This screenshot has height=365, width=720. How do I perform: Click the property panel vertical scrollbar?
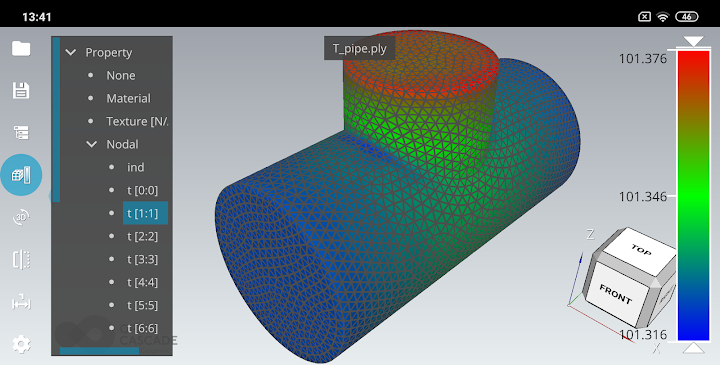pos(56,120)
